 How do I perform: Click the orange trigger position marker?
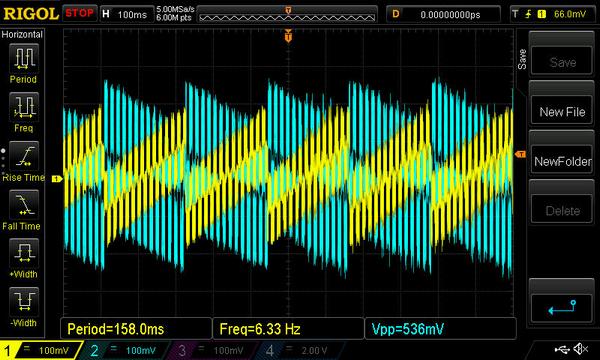coord(288,36)
